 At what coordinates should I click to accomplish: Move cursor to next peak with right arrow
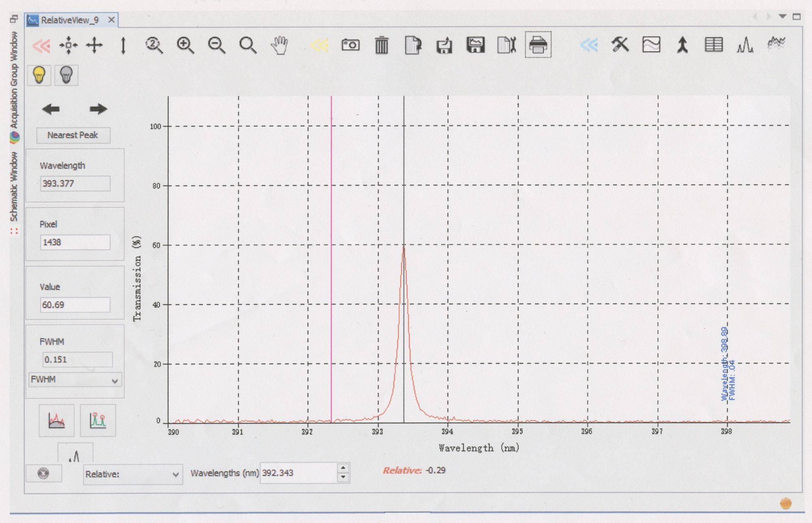tap(98, 109)
